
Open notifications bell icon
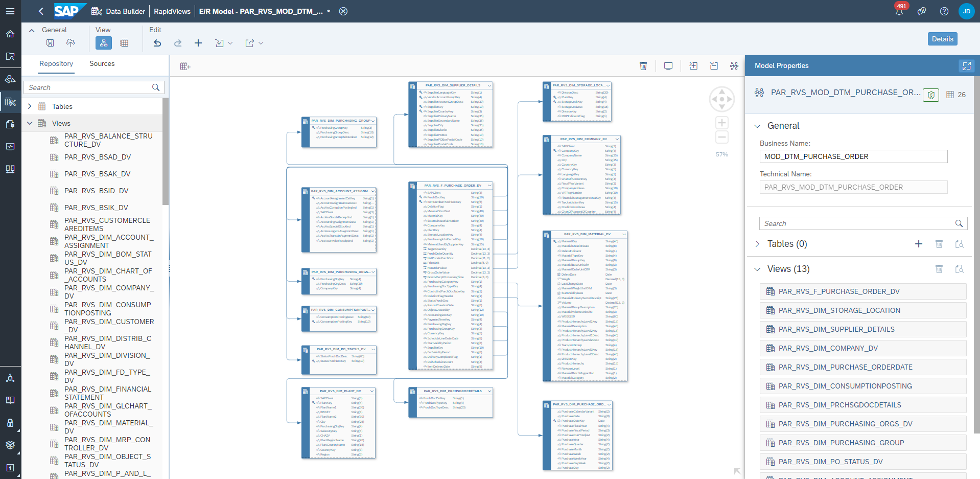tap(899, 11)
